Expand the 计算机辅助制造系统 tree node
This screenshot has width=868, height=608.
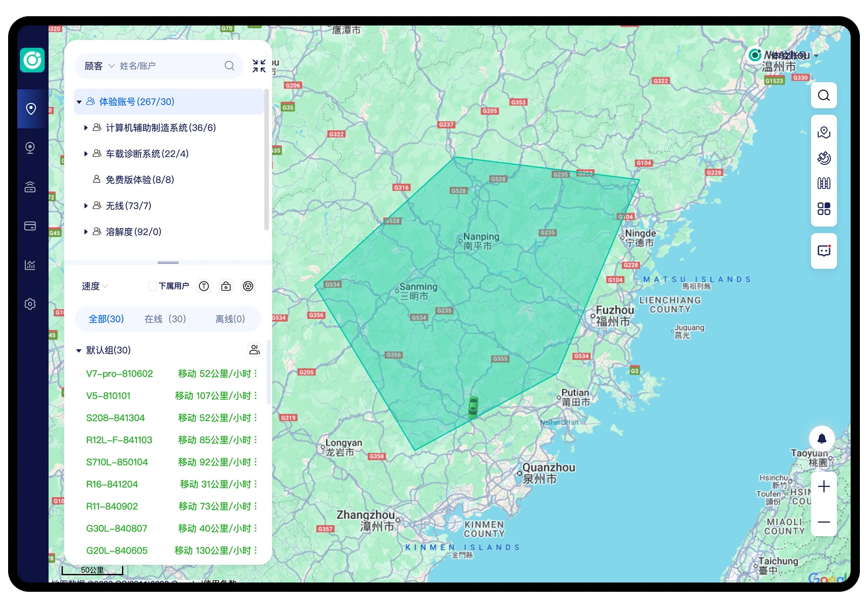pos(86,128)
